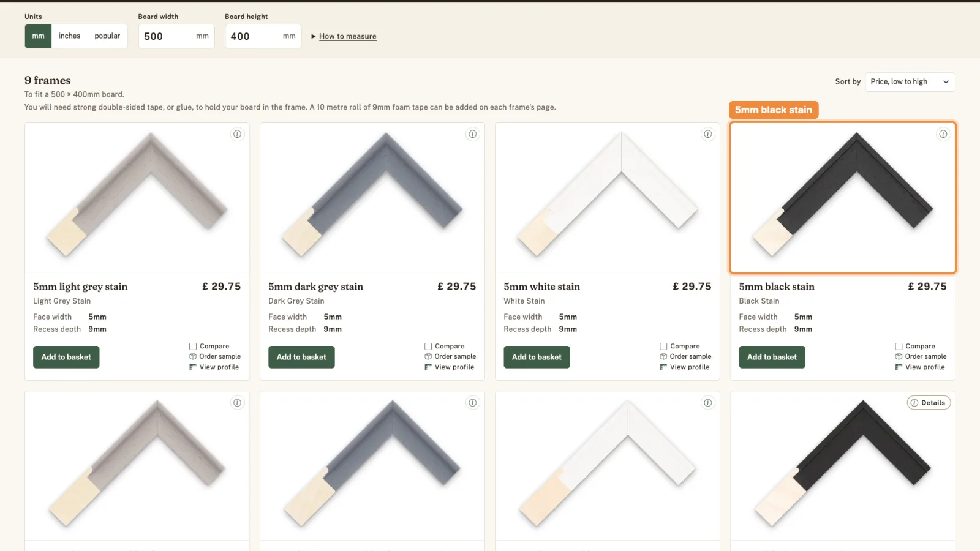Tick Compare checkbox for 5mm dark grey stain
This screenshot has width=980, height=551.
click(x=428, y=347)
